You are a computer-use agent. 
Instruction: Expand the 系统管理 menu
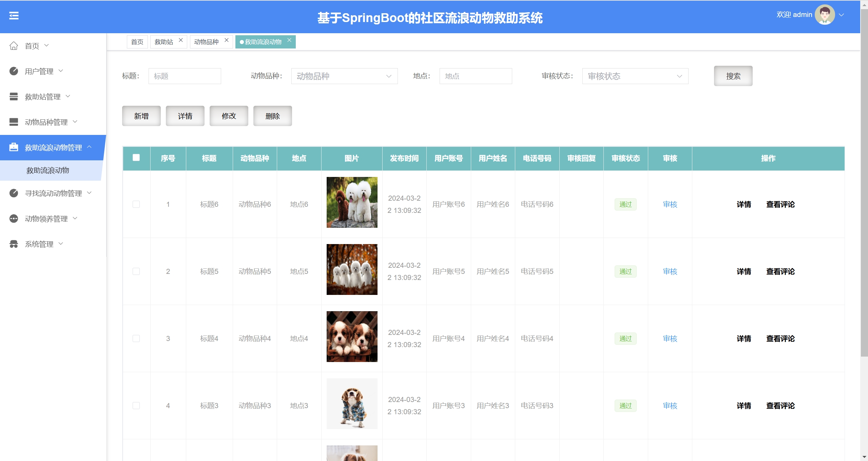click(x=61, y=244)
